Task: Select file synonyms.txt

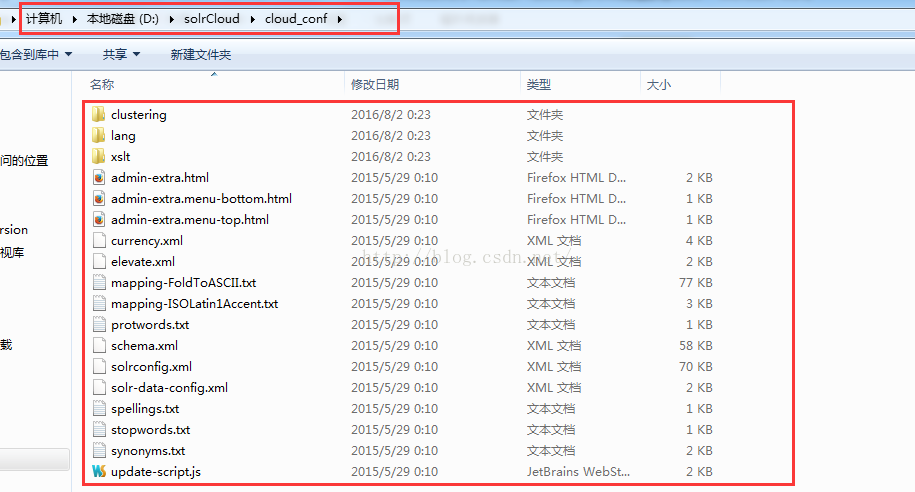Action: pos(148,451)
